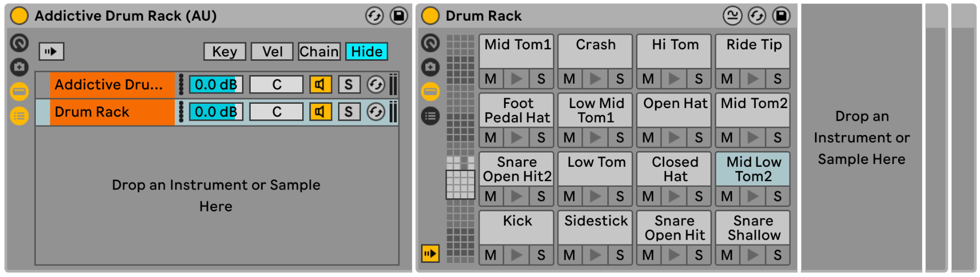Image resolution: width=980 pixels, height=277 pixels.
Task: Solo the Hi Tom pad
Action: tap(699, 79)
